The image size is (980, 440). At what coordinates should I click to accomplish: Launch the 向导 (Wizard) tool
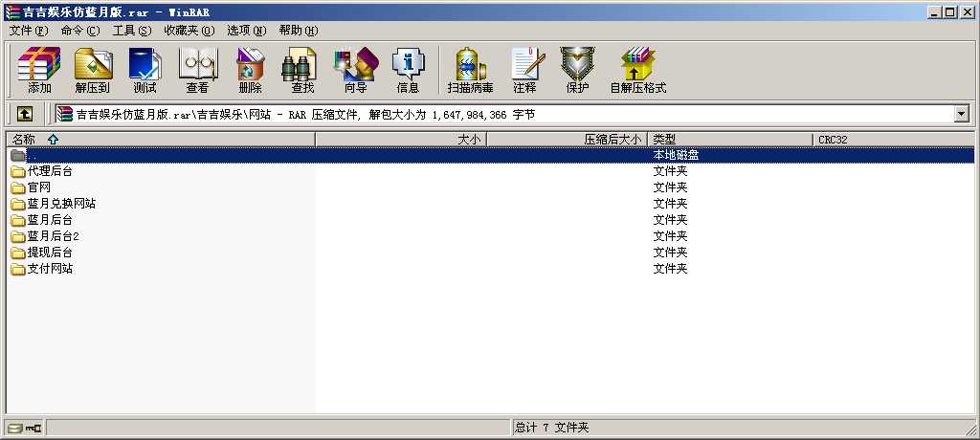pyautogui.click(x=356, y=70)
